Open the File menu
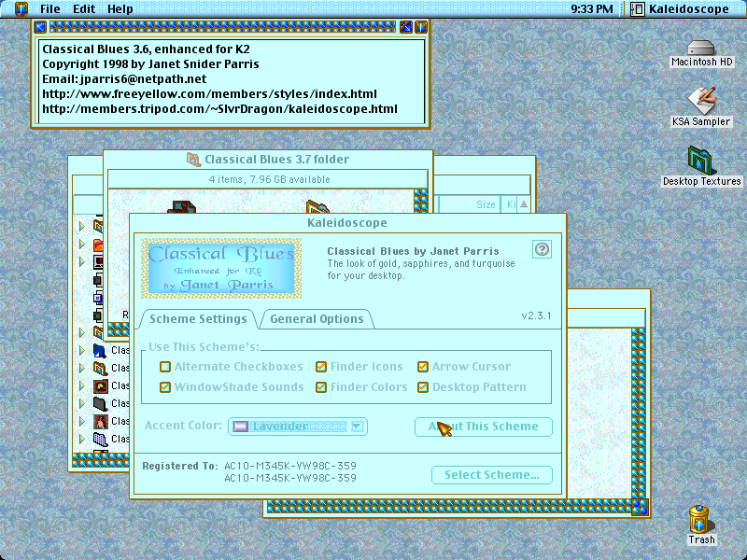 (x=50, y=8)
